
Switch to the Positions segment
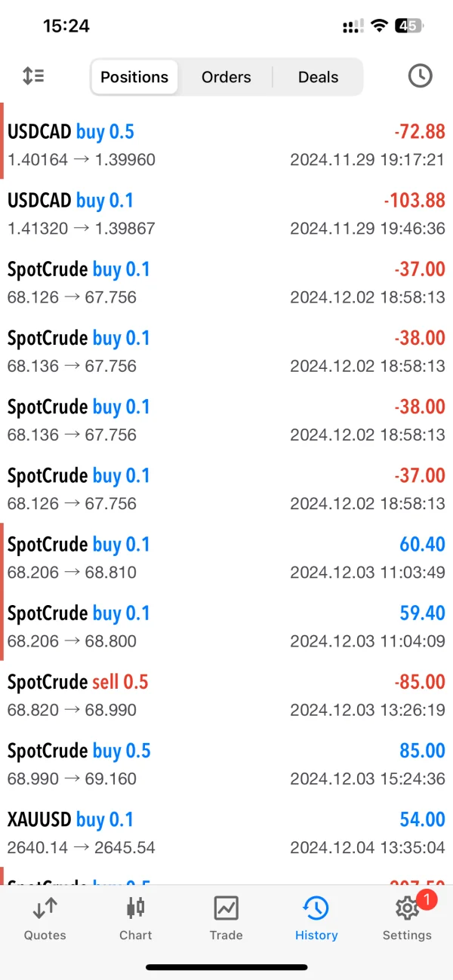pyautogui.click(x=134, y=77)
